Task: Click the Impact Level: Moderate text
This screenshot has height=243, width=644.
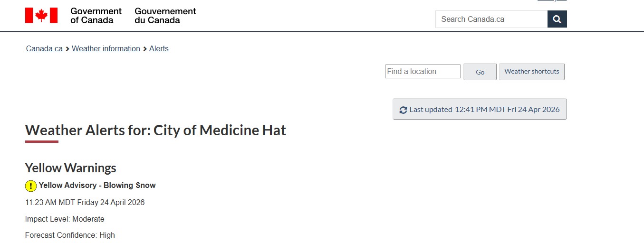Action: point(65,219)
